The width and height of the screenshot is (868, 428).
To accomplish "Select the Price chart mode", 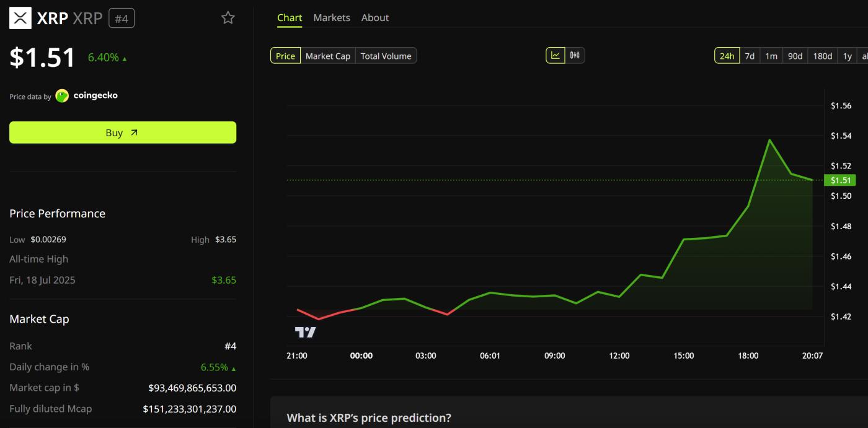I will pos(285,56).
